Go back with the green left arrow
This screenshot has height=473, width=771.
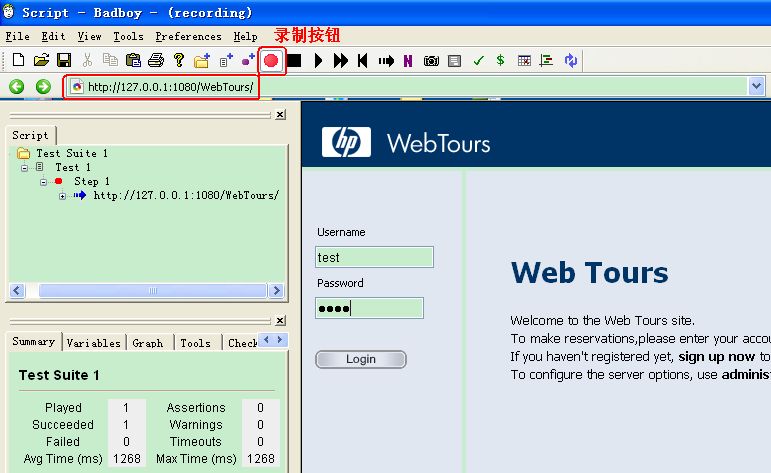[x=17, y=87]
